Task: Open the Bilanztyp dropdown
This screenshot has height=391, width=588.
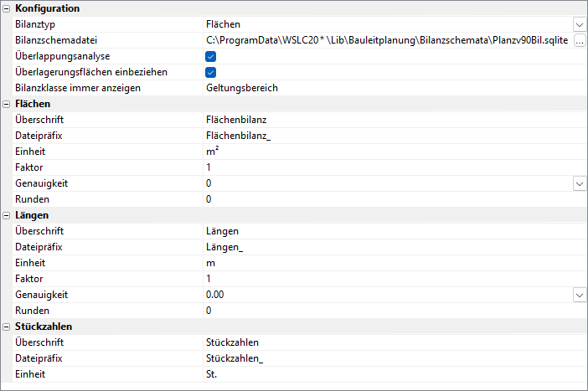Action: [579, 24]
